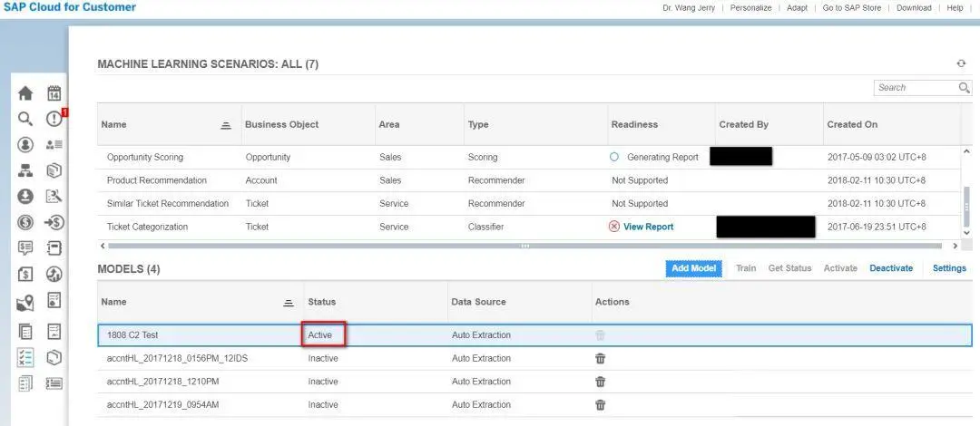This screenshot has height=426, width=980.
Task: Click the Add Model button
Action: pyautogui.click(x=693, y=268)
